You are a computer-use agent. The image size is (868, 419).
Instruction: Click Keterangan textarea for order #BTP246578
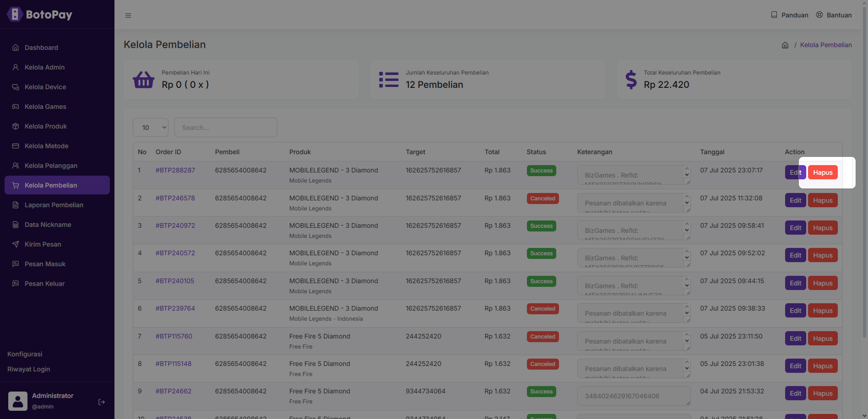tap(634, 203)
